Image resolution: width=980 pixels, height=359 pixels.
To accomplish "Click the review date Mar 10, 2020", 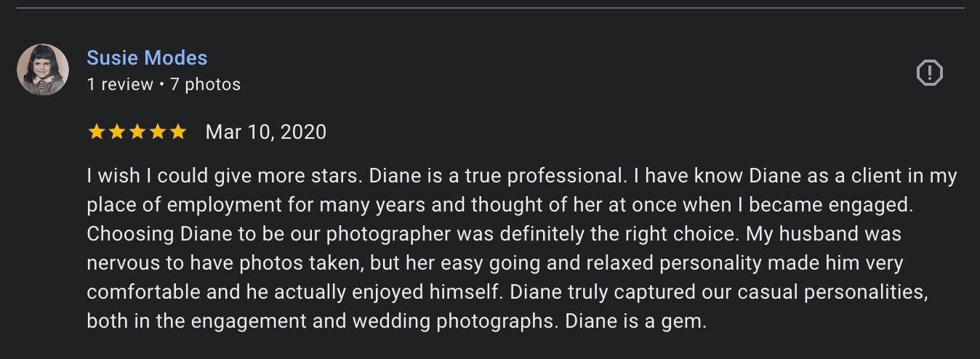I will pyautogui.click(x=265, y=132).
